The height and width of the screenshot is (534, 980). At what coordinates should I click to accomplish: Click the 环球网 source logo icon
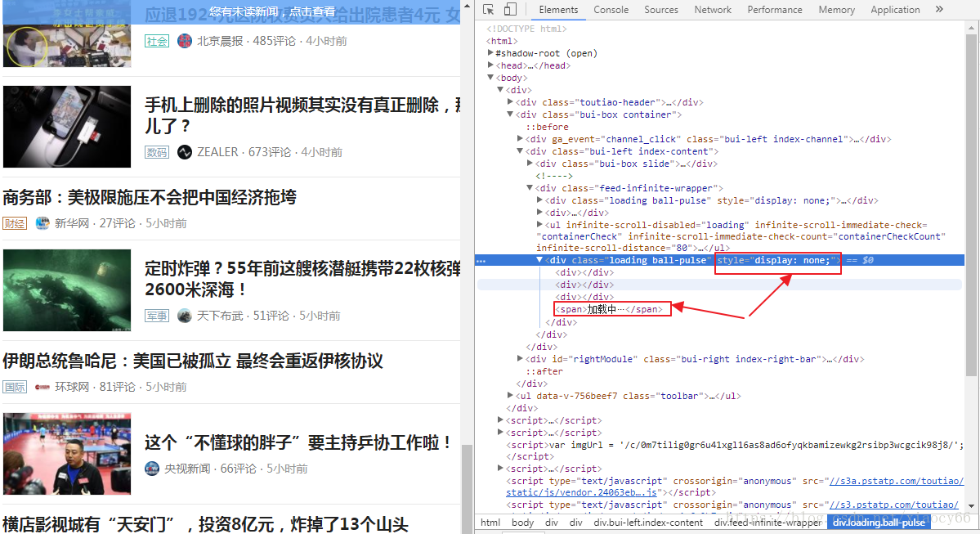click(x=42, y=387)
